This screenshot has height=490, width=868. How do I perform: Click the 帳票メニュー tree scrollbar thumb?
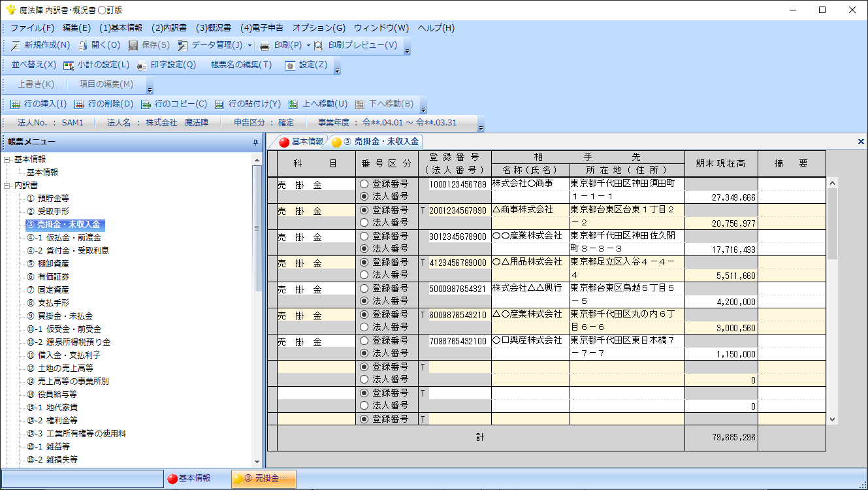coord(257,229)
